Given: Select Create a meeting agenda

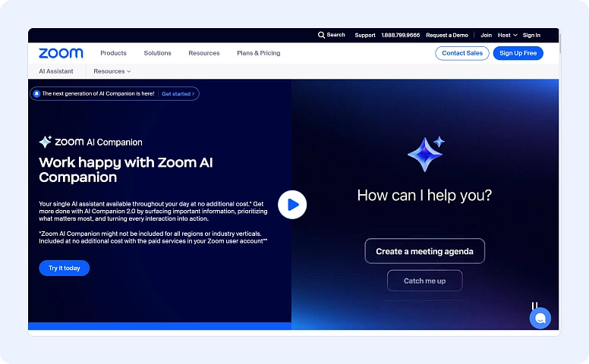Looking at the screenshot, I should coord(424,251).
